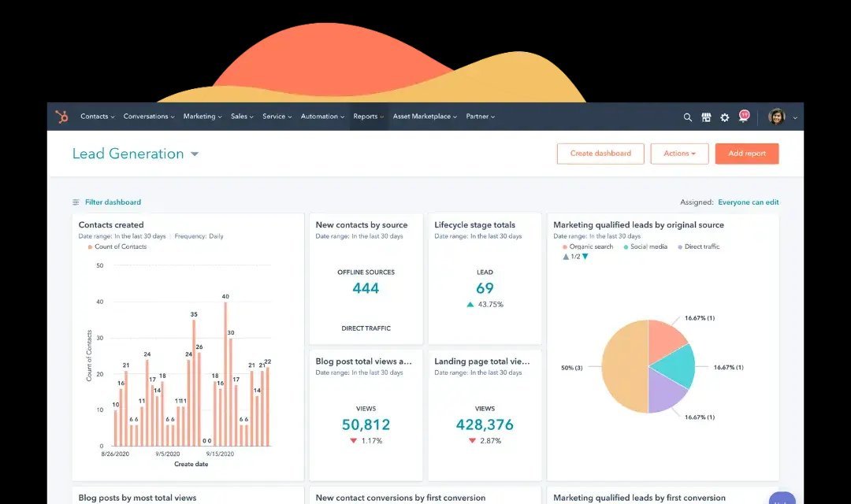Click the Create date axis label
This screenshot has width=851, height=504.
click(191, 465)
